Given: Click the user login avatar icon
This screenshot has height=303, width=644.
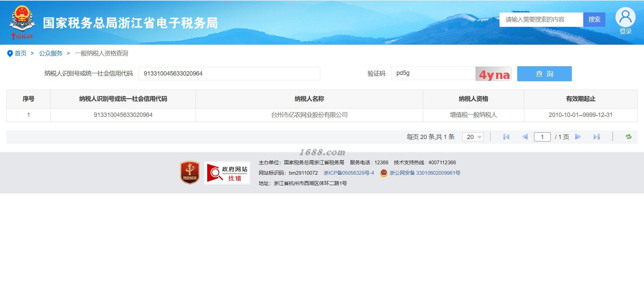Looking at the screenshot, I should 625,17.
